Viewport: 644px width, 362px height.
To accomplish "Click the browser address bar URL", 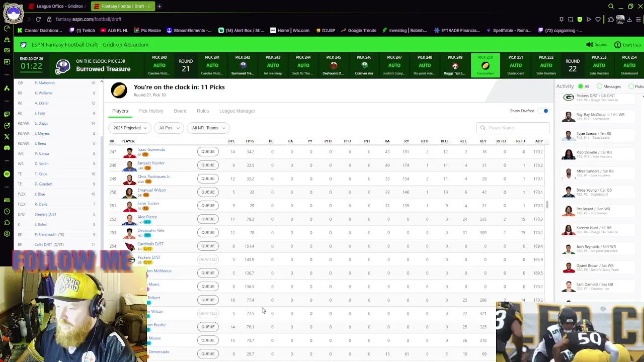I will (89, 19).
